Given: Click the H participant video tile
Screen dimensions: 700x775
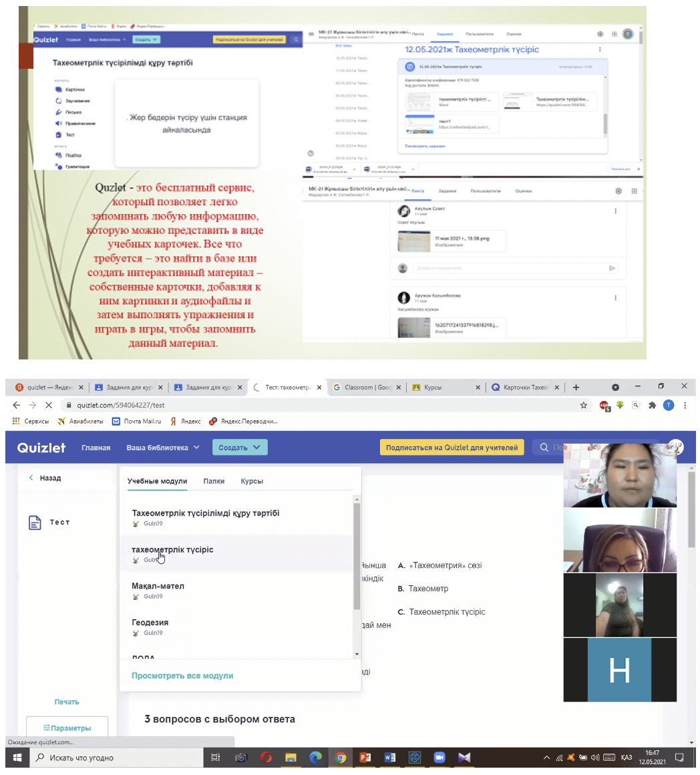Looking at the screenshot, I should pos(619,669).
